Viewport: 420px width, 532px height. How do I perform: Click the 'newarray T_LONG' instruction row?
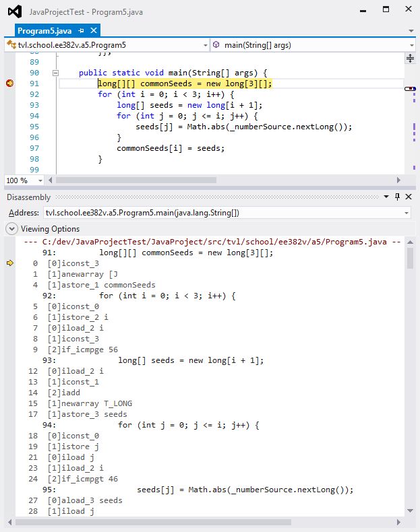[90, 403]
